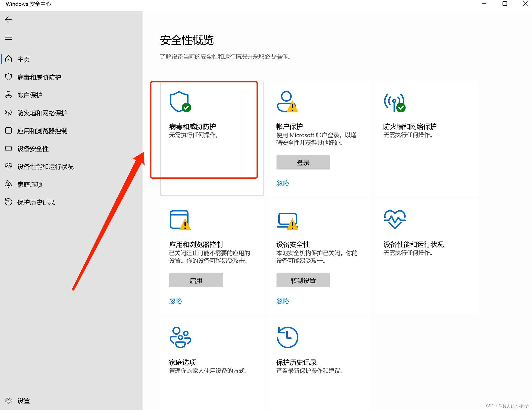
Task: Open the 病毒和威胁防护 card title
Action: click(x=193, y=126)
